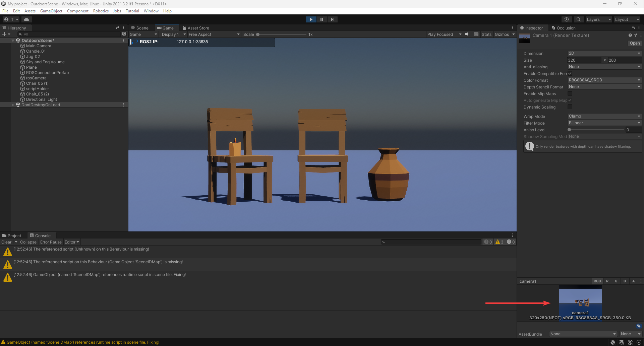
Task: Open Game view panel options menu
Action: coord(512,28)
